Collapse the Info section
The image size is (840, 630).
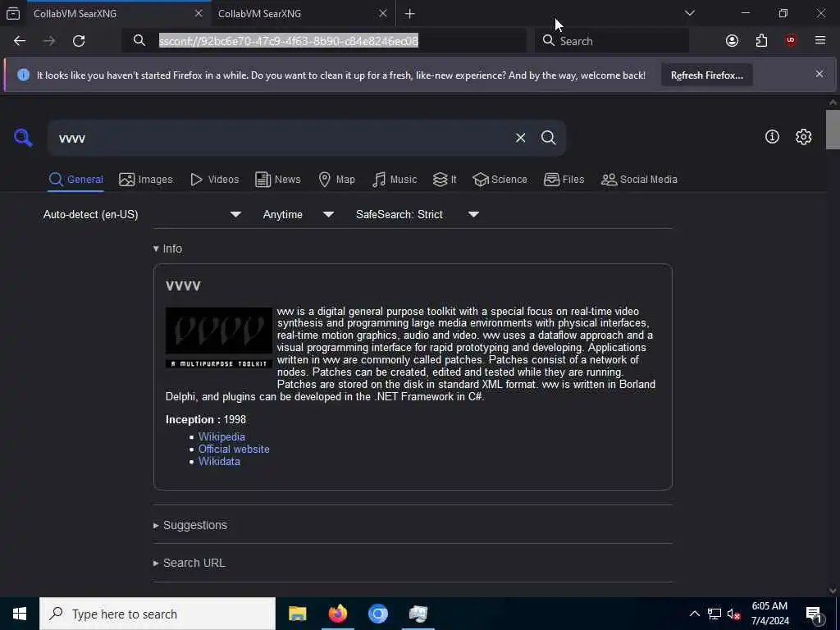pyautogui.click(x=167, y=249)
